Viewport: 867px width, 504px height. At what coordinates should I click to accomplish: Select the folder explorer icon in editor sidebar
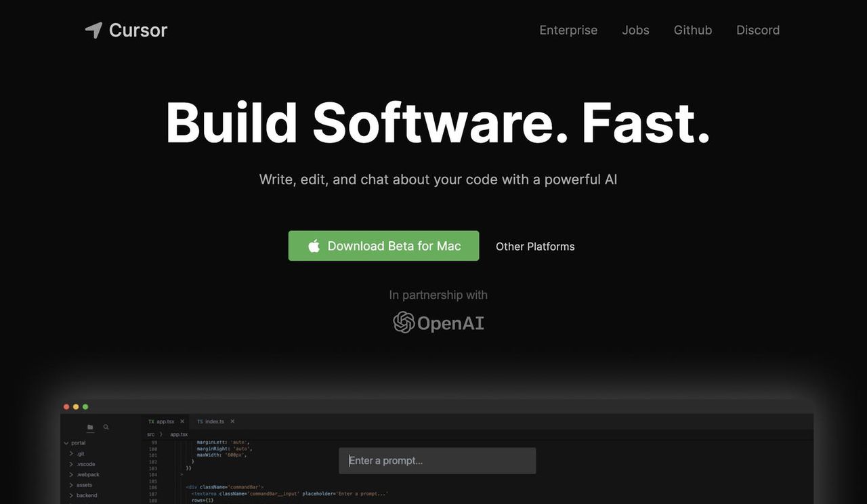pos(90,427)
